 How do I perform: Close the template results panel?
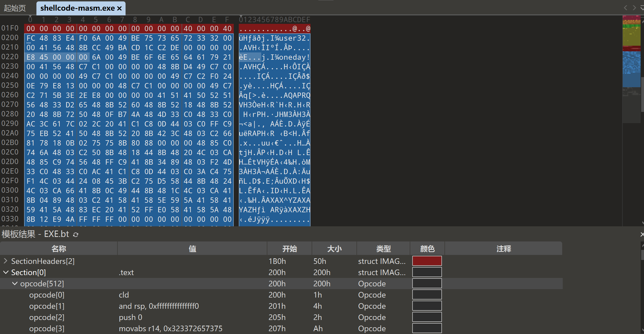click(x=642, y=234)
